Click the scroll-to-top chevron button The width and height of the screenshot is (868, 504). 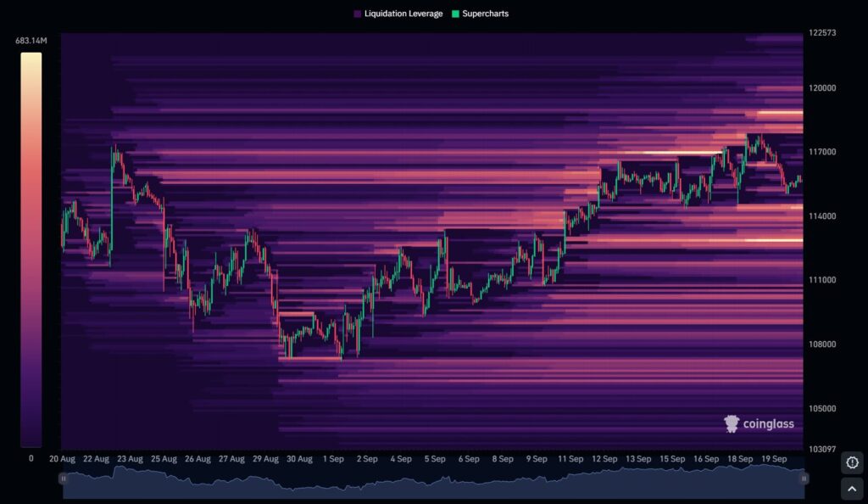click(852, 489)
